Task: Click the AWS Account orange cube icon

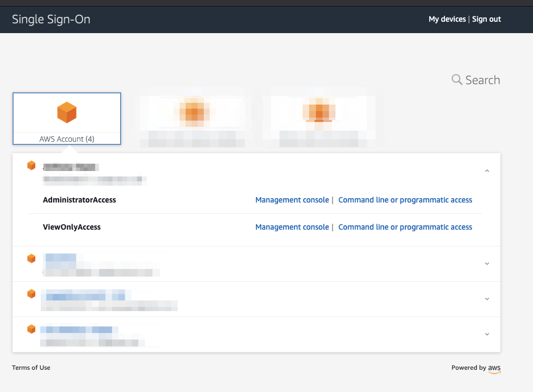Action: 67,113
